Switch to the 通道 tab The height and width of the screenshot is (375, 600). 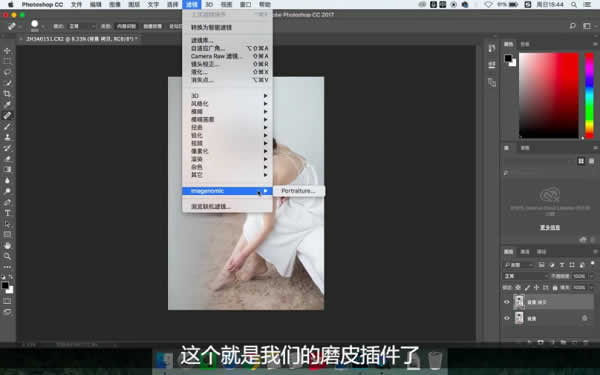coord(525,251)
